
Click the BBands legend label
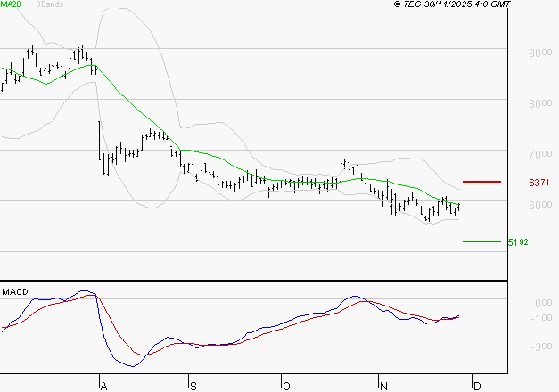pyautogui.click(x=50, y=4)
